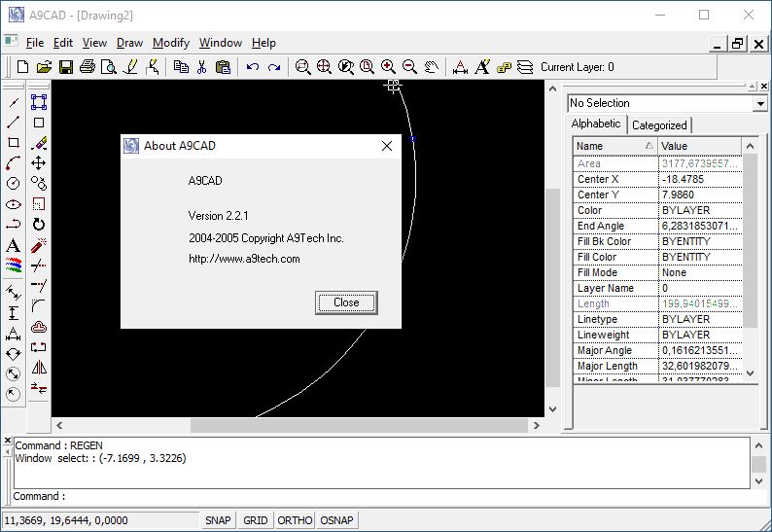Toggle GRID in the status bar
The image size is (772, 532).
point(256,520)
